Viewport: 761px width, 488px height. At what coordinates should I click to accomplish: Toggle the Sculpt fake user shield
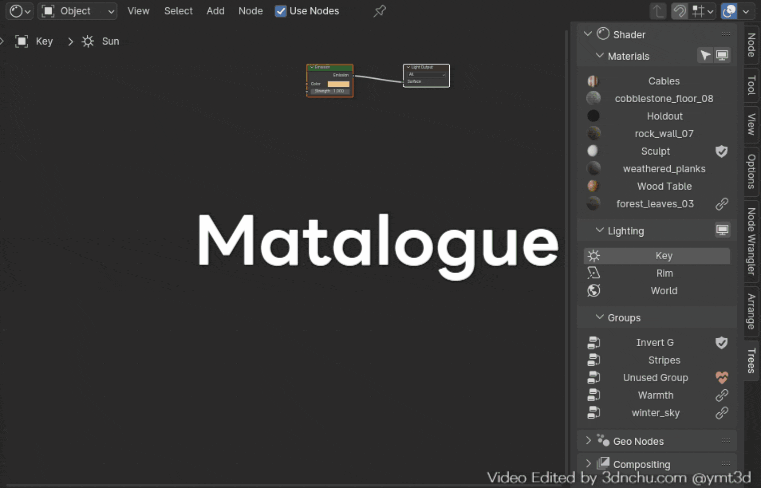[722, 151]
